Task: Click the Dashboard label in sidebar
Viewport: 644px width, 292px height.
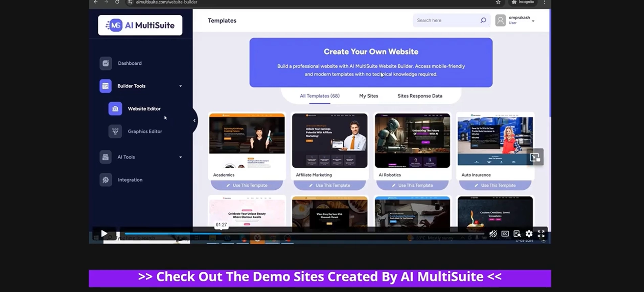Action: click(x=130, y=63)
